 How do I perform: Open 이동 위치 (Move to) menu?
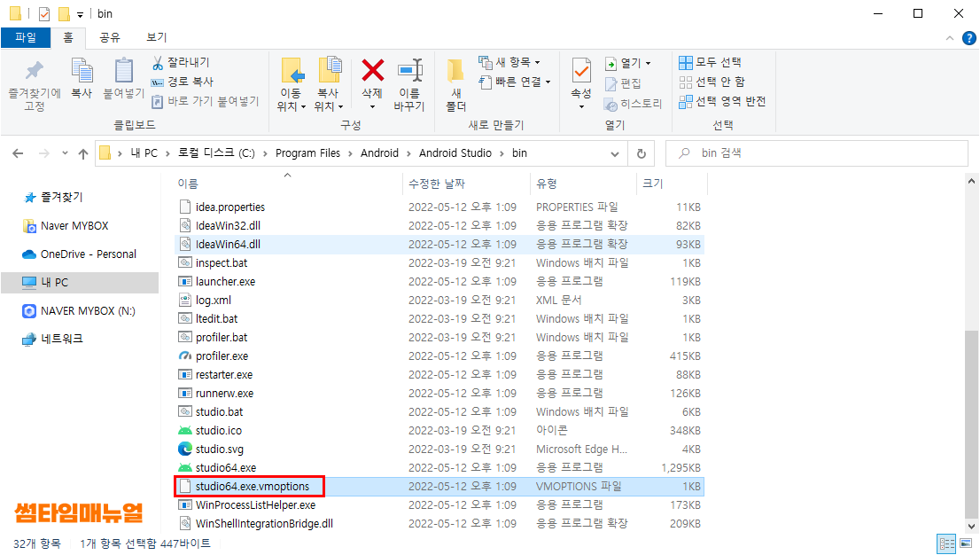click(292, 85)
